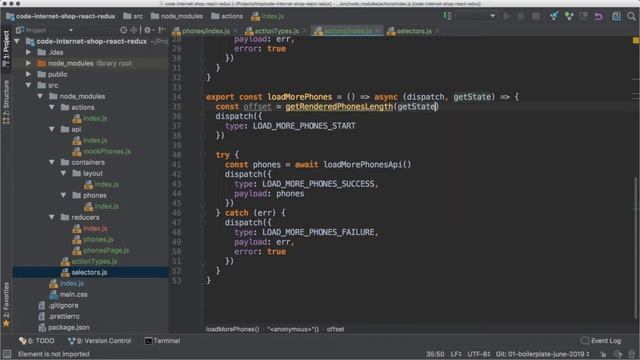Collapse the layout folder in tree
Screen dimensions: 640x360
(x=63, y=173)
